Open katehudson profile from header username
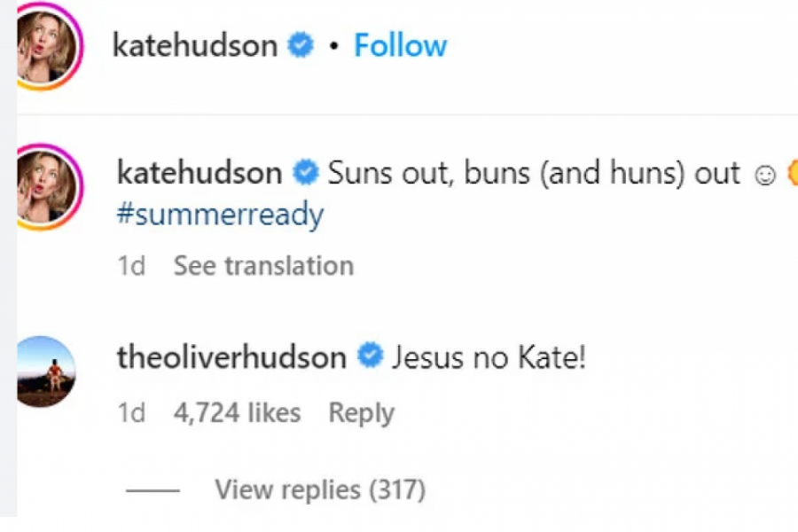 tap(194, 46)
